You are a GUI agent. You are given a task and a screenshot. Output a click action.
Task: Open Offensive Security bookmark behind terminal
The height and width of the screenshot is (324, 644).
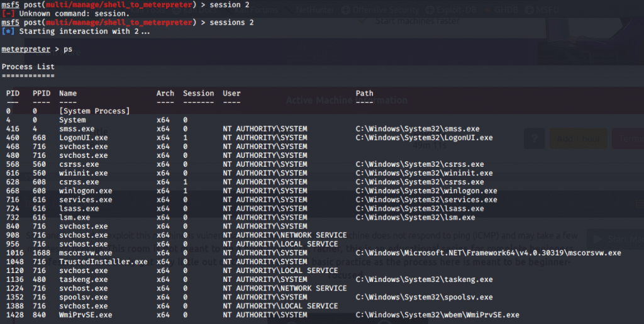tap(380, 9)
